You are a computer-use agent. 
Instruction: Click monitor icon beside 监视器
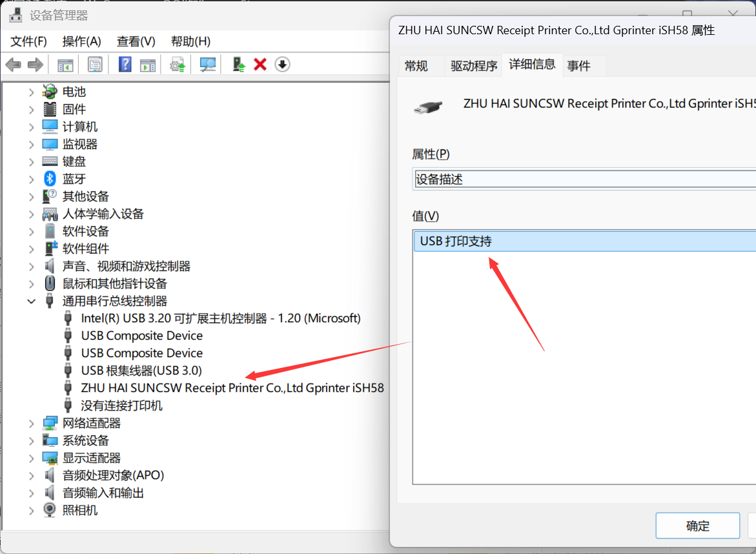[50, 144]
